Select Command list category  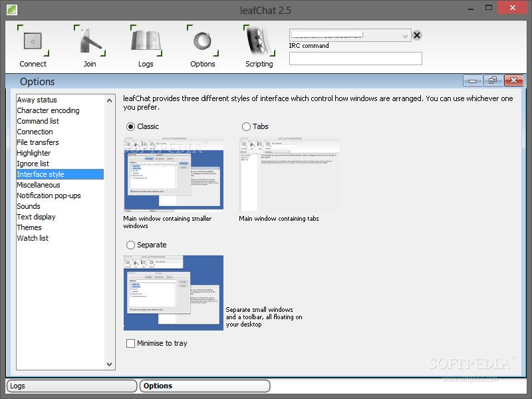click(60, 121)
